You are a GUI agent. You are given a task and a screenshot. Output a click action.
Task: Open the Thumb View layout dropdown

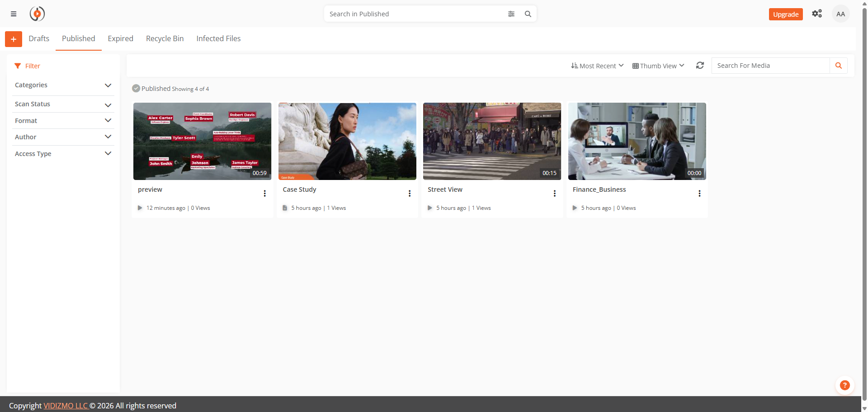click(x=658, y=66)
